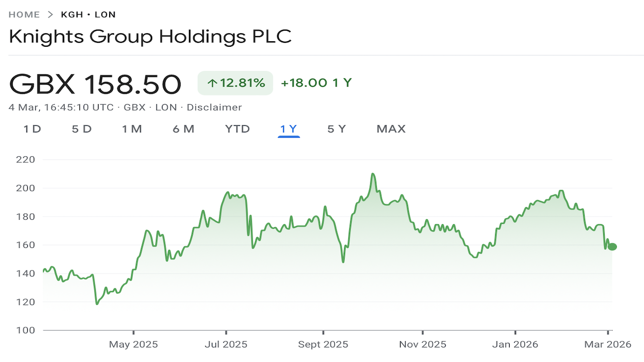Show the 5Y price history
This screenshot has width=644, height=362.
click(337, 129)
